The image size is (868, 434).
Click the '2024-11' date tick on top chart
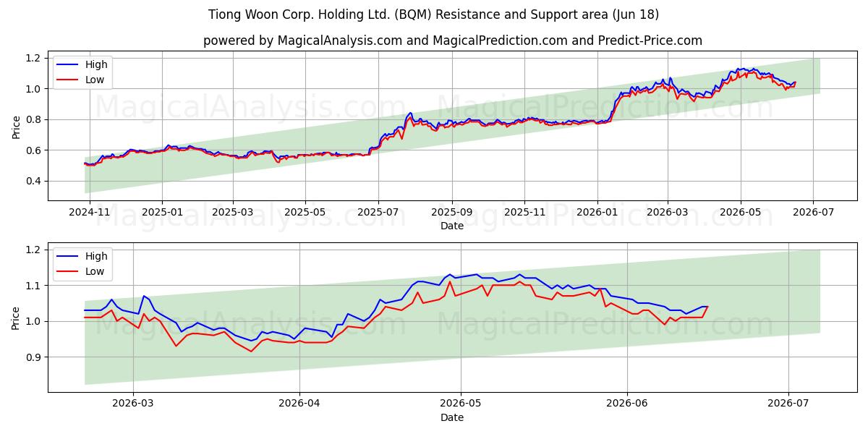point(91,212)
